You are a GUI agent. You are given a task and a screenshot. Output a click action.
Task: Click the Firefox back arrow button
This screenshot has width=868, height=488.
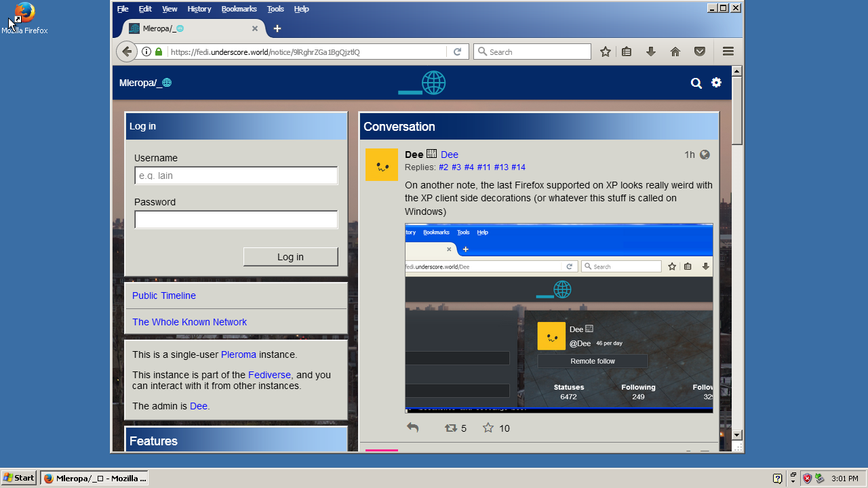(127, 52)
